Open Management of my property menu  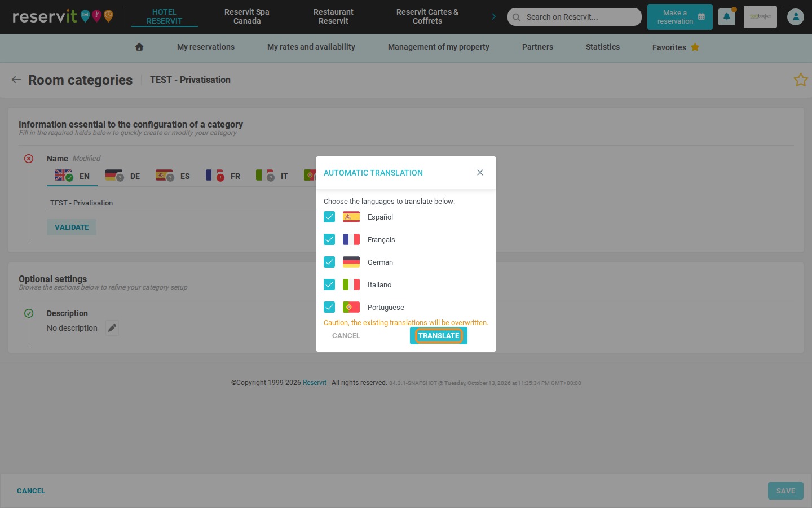(438, 47)
